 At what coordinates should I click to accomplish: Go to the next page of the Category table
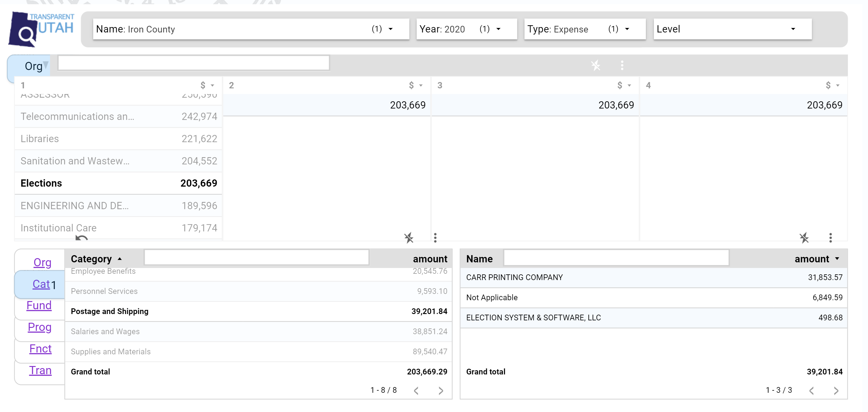[441, 390]
